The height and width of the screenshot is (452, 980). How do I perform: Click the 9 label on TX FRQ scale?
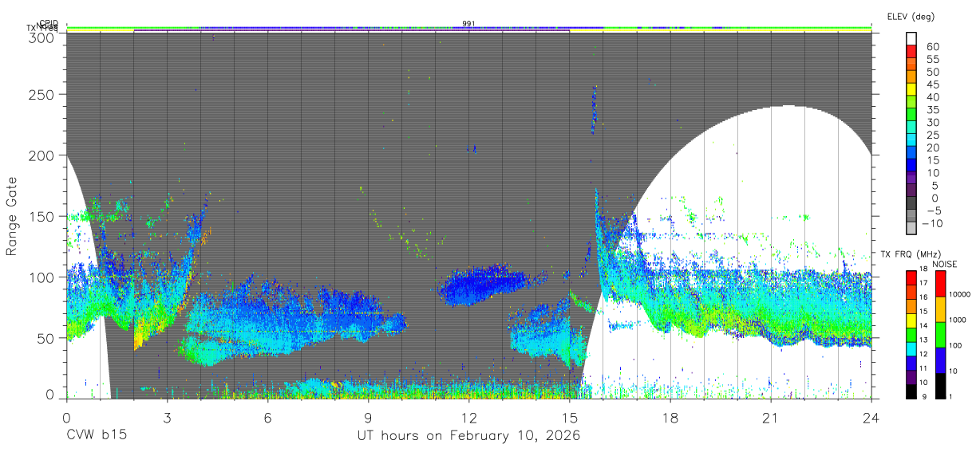click(x=924, y=397)
